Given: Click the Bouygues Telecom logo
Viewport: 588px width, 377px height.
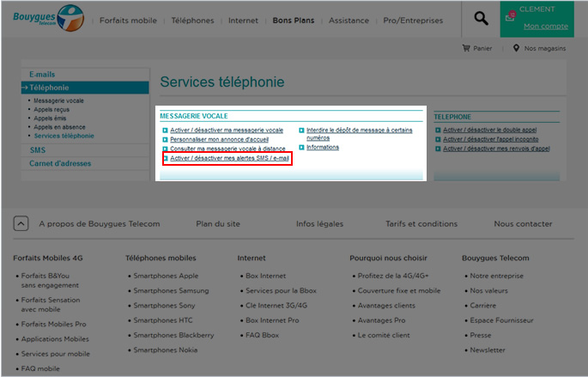Looking at the screenshot, I should (x=48, y=18).
